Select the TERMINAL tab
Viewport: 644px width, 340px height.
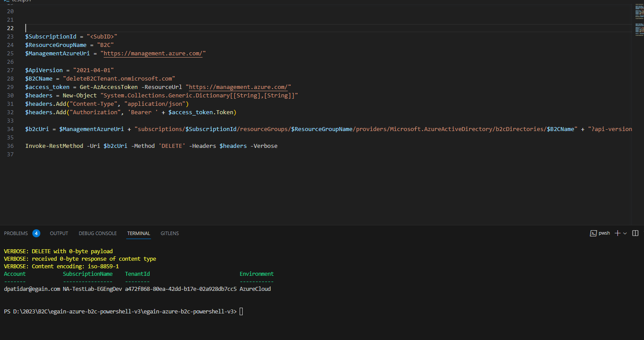[139, 233]
